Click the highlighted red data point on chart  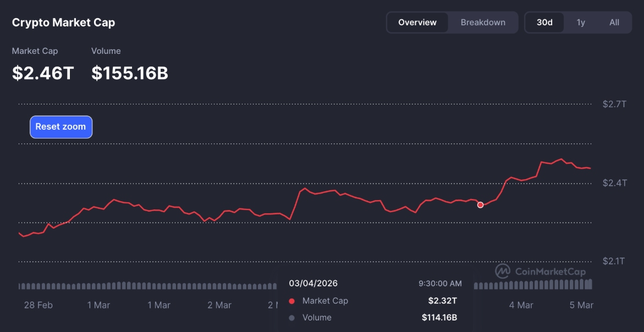coord(480,205)
